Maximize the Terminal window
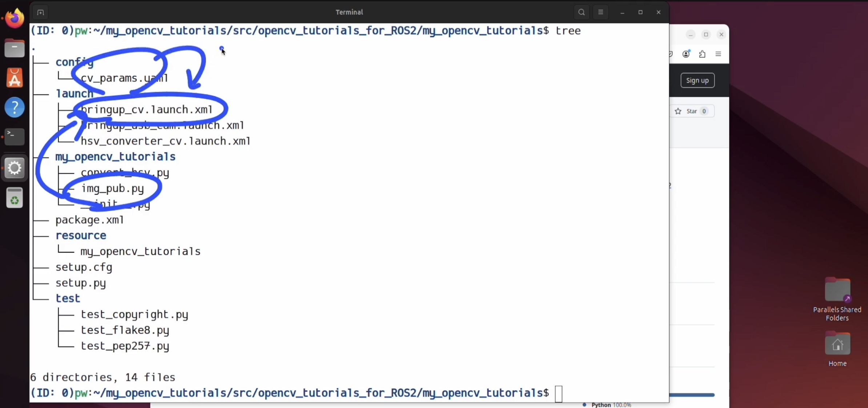Image resolution: width=868 pixels, height=408 pixels. click(x=640, y=12)
